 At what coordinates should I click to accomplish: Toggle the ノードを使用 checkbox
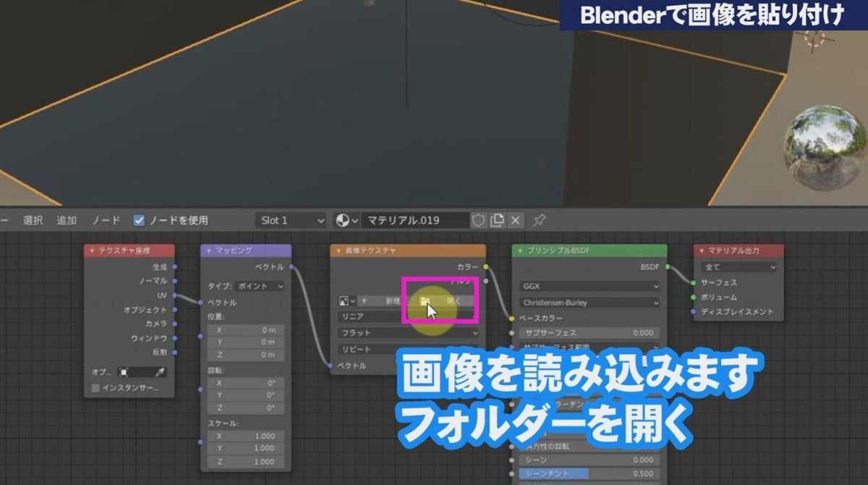140,220
